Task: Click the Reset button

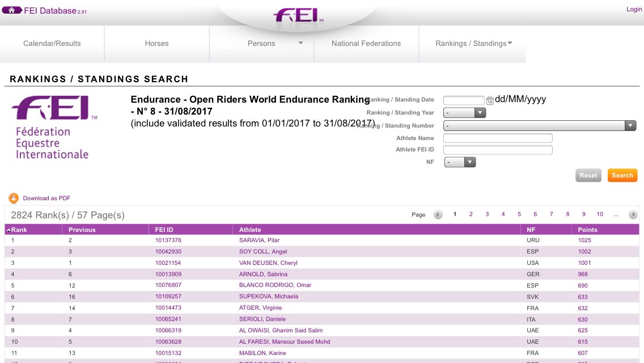Action: coord(588,175)
